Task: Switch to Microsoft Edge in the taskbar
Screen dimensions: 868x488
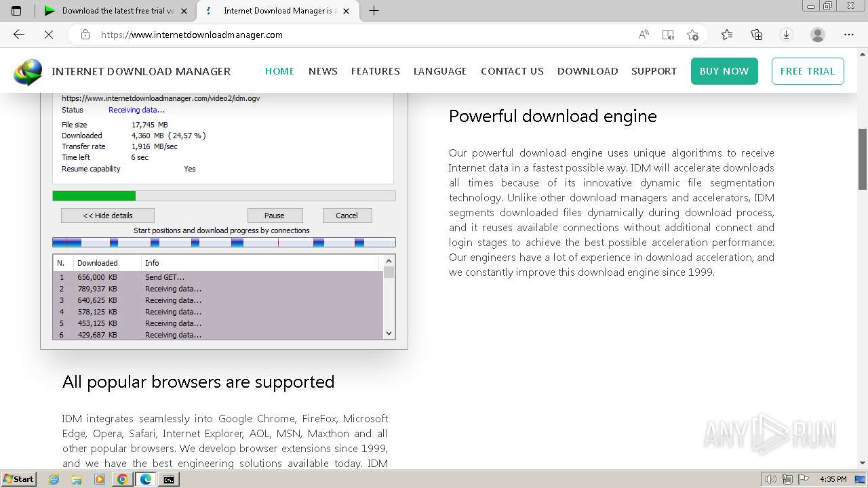Action: click(145, 479)
